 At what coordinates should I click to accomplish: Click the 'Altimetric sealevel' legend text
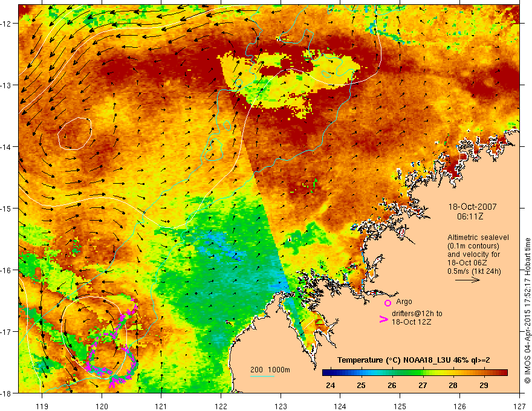tap(478, 238)
